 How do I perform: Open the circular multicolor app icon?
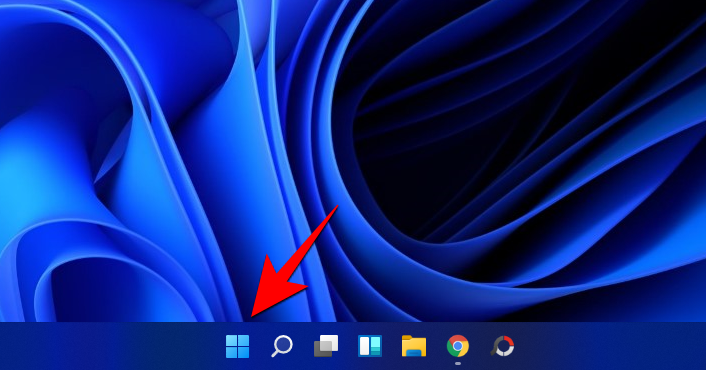click(x=502, y=346)
